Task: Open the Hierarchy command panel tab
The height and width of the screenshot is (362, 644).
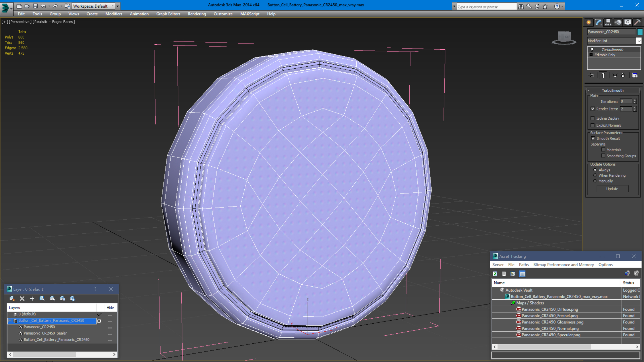Action: point(608,23)
